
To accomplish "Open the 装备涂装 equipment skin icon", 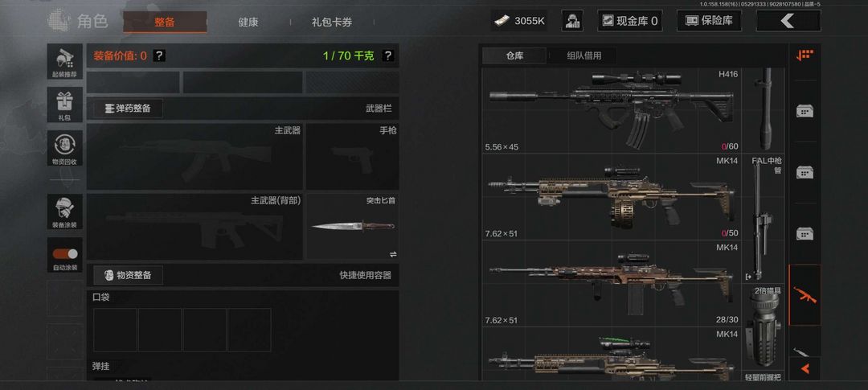I will pyautogui.click(x=65, y=211).
